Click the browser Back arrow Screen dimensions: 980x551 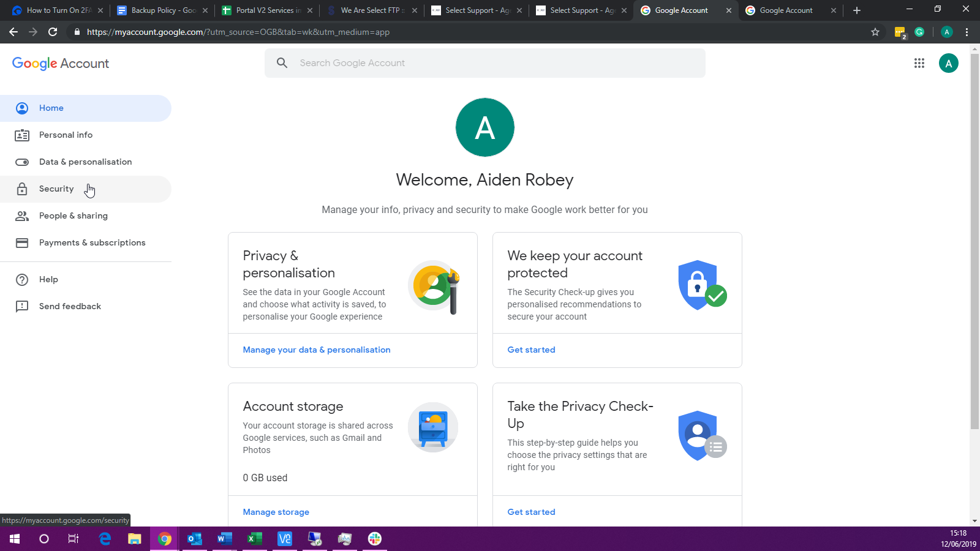point(13,32)
